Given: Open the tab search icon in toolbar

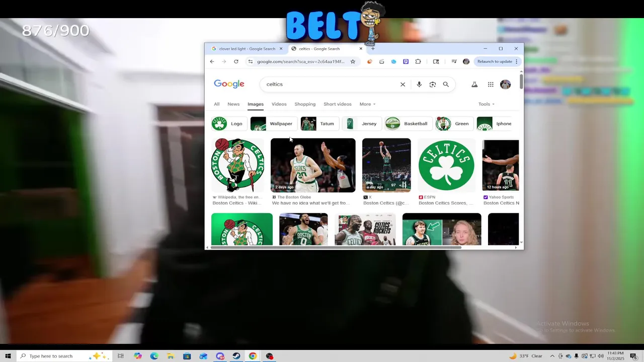Looking at the screenshot, I should [436, 61].
